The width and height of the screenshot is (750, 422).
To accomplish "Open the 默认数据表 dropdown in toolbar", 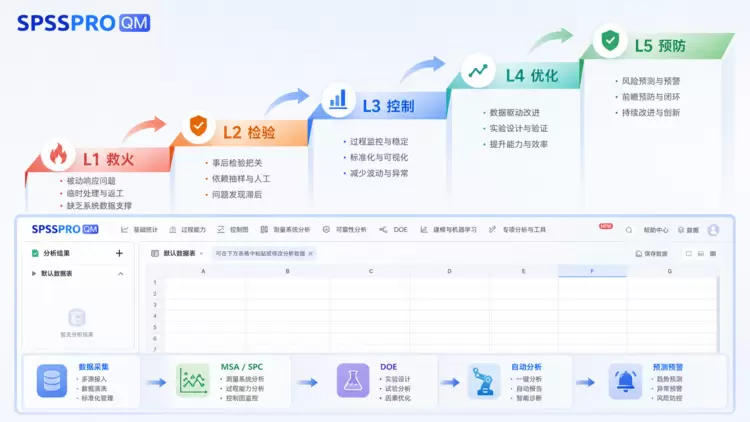I will click(x=178, y=254).
